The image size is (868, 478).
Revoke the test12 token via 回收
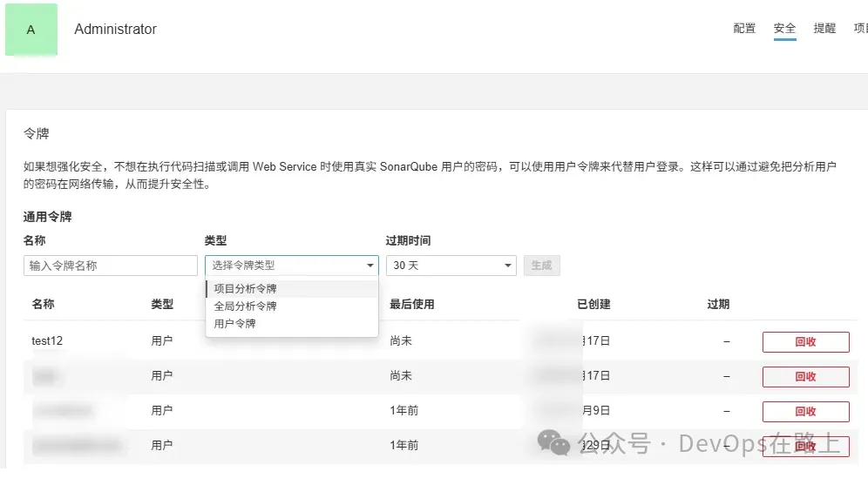(805, 341)
